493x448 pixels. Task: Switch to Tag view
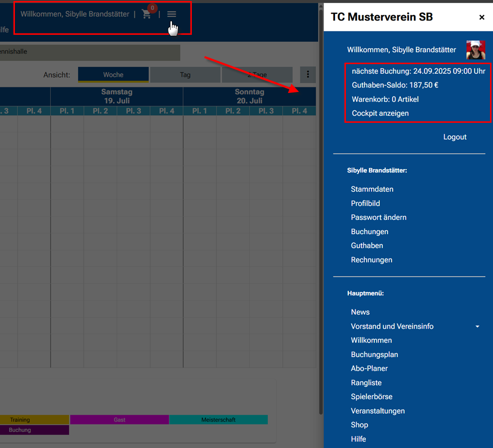coord(185,75)
